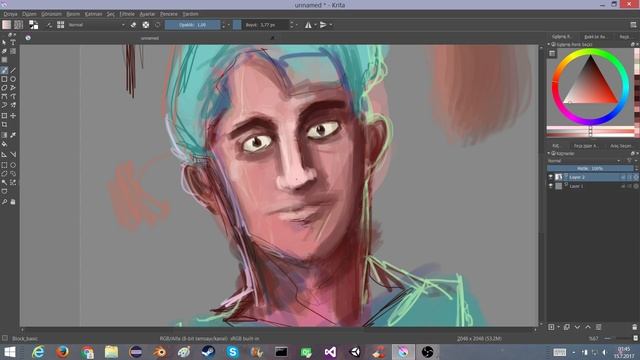This screenshot has width=640, height=360.
Task: Toggle preserve alpha in the toolbar
Action: coord(146,25)
